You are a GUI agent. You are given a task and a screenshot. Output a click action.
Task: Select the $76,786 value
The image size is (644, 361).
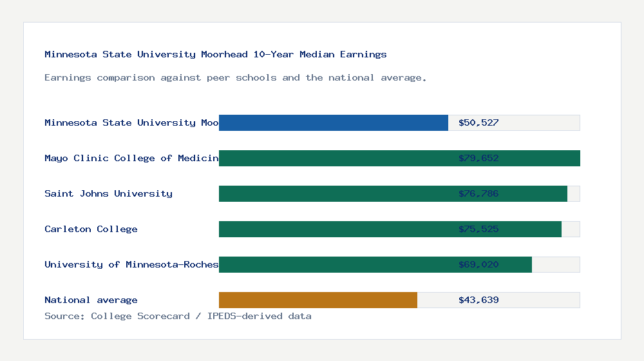[478, 193]
